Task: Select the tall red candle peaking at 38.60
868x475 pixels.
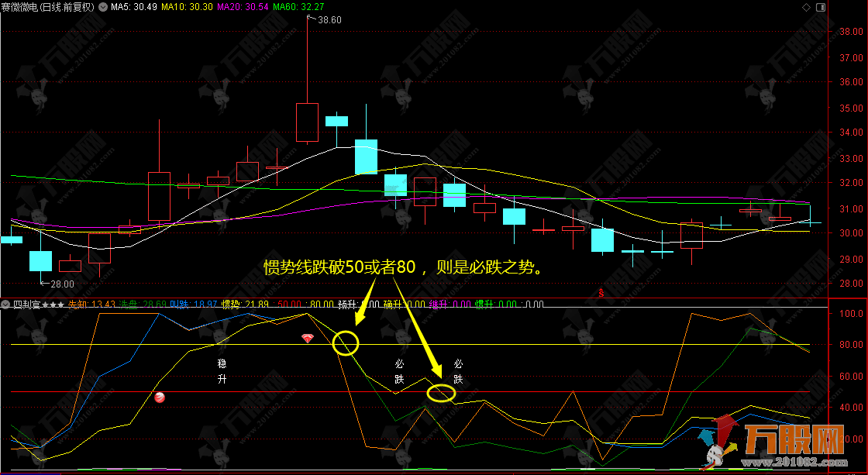Action: (x=307, y=122)
